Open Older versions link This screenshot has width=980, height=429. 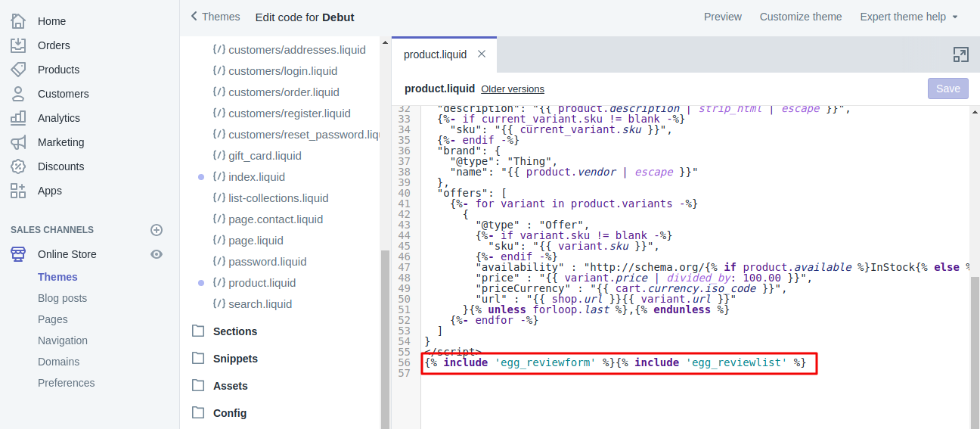pyautogui.click(x=513, y=89)
